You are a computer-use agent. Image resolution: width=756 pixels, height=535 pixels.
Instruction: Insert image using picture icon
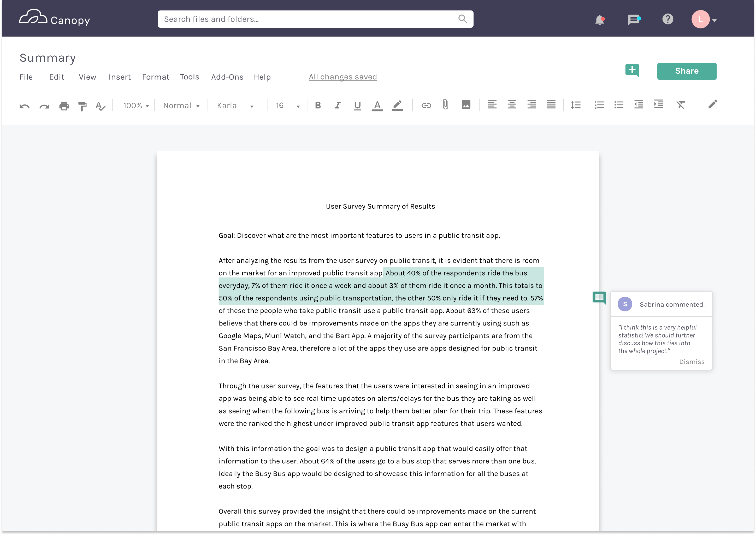coord(466,105)
